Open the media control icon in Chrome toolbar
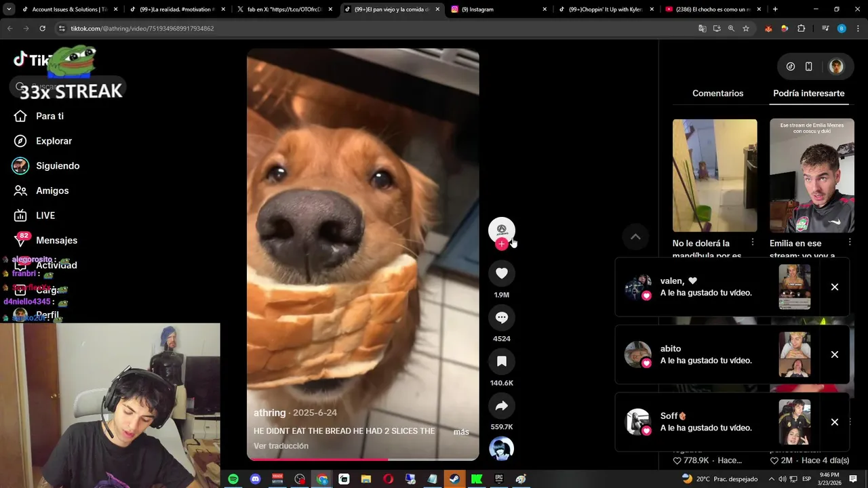 (x=825, y=28)
